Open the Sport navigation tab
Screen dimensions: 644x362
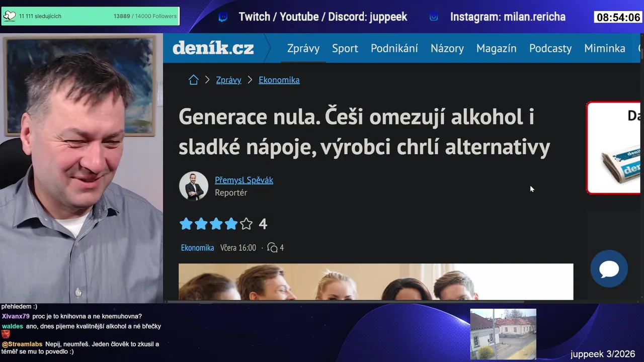click(x=345, y=48)
